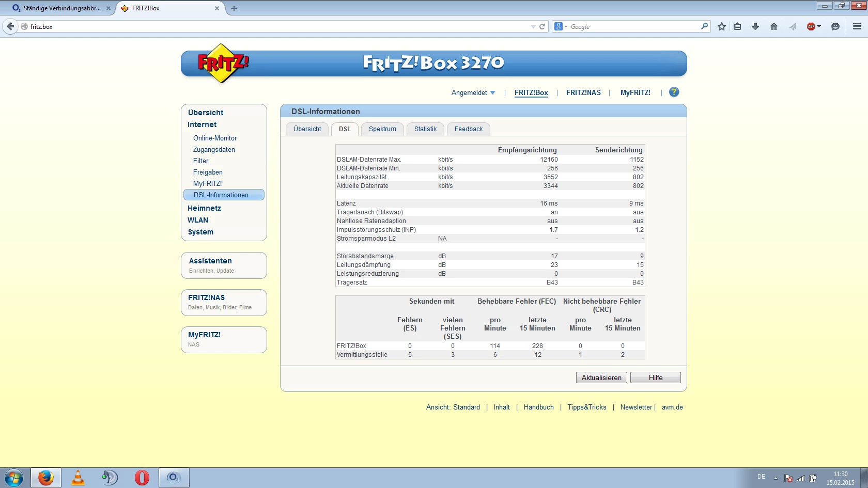Launch VLC media player from taskbar
This screenshot has height=488, width=868.
(x=78, y=478)
